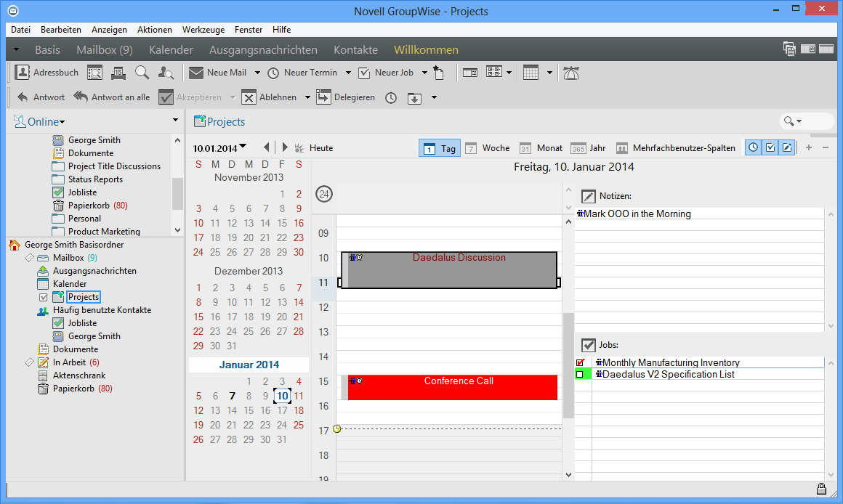Expand the In Arbeit tree node
Screen dimensions: 843x504
click(x=30, y=362)
